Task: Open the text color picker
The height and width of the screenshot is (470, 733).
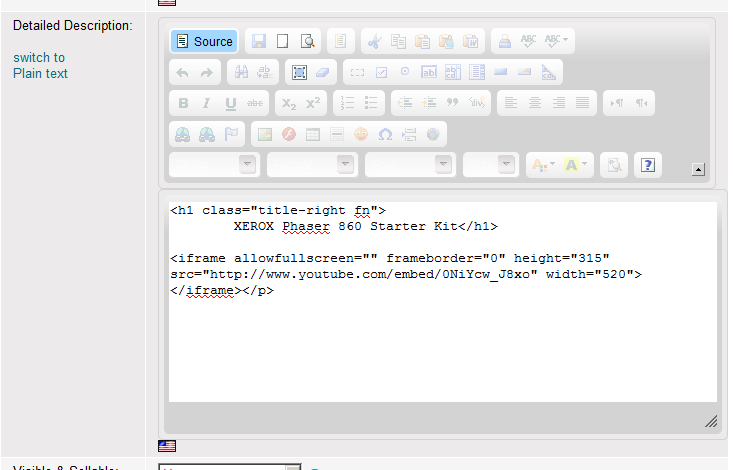Action: [543, 165]
